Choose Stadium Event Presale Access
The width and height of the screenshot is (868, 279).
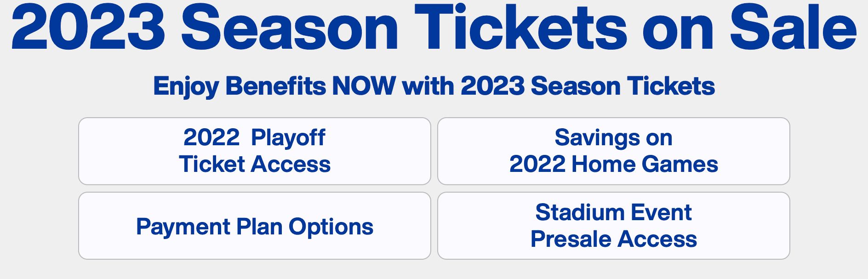pos(613,226)
